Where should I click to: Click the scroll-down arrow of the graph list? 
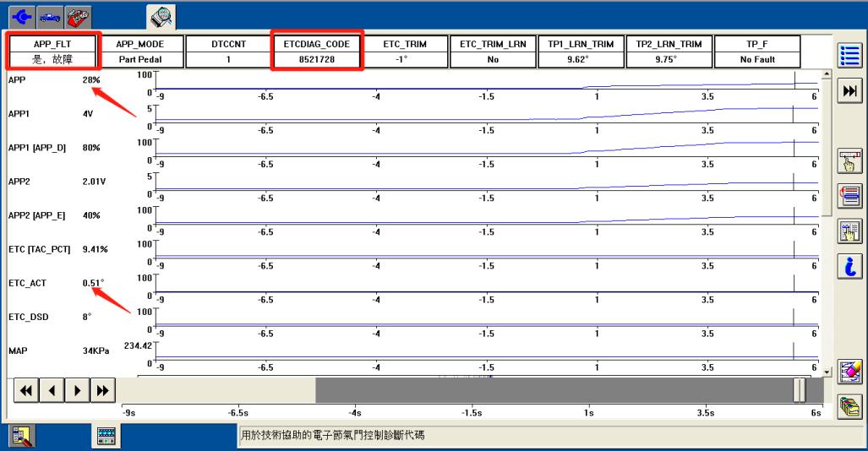pyautogui.click(x=827, y=372)
